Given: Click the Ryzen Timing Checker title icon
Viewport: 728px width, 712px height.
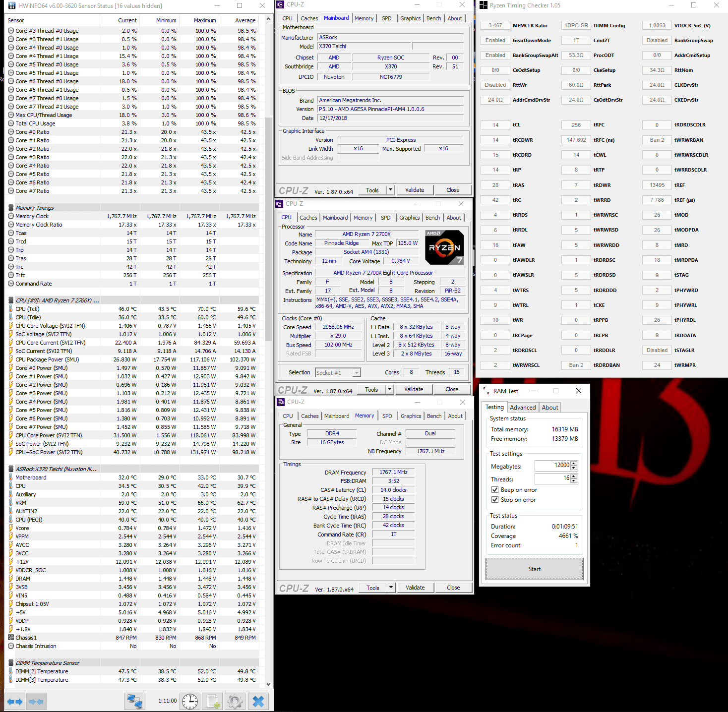Looking at the screenshot, I should 484,5.
